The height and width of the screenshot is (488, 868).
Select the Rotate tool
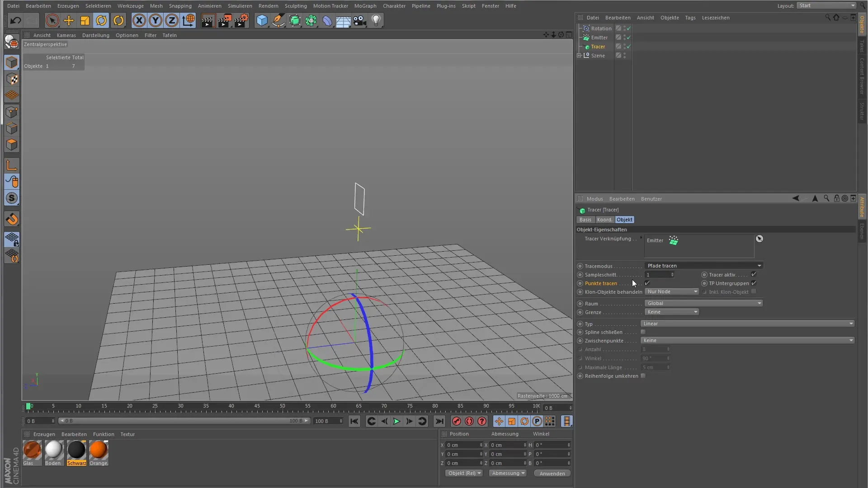tap(102, 20)
